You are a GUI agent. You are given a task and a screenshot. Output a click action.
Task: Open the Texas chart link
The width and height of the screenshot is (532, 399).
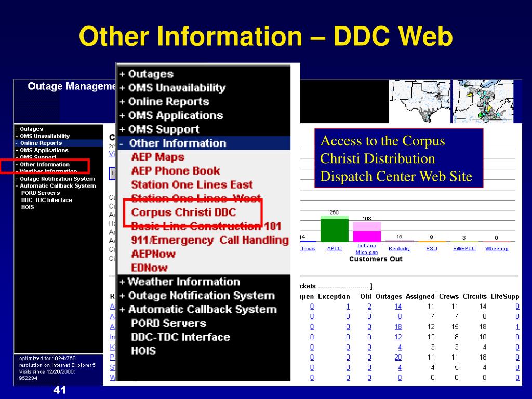click(x=308, y=249)
